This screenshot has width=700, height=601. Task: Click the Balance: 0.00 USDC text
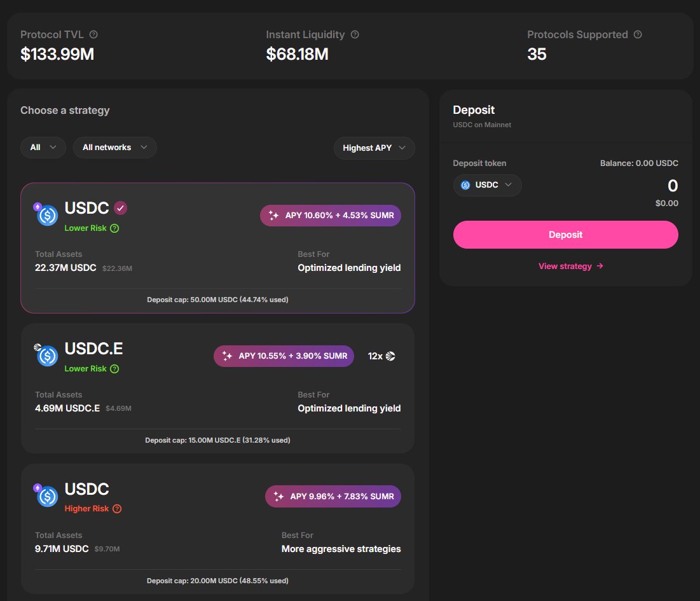coord(639,163)
